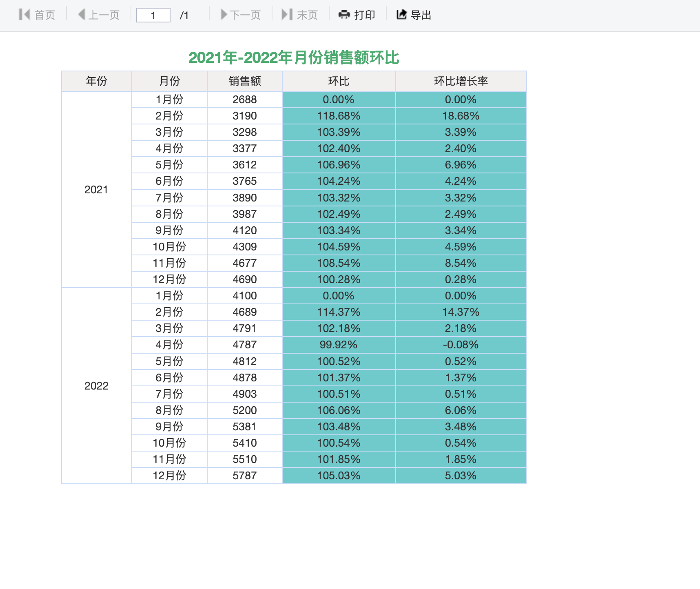Click sales value 2688
This screenshot has height=589, width=700.
point(245,100)
